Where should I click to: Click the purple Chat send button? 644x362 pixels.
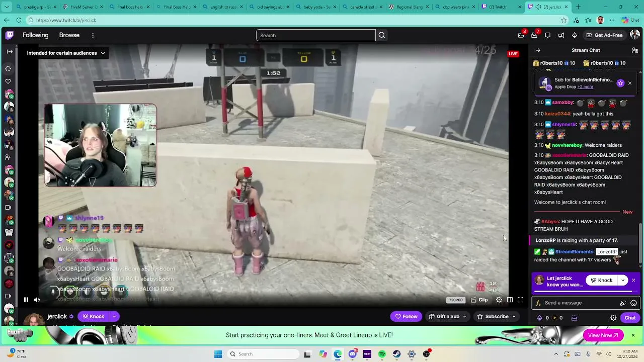pyautogui.click(x=630, y=318)
